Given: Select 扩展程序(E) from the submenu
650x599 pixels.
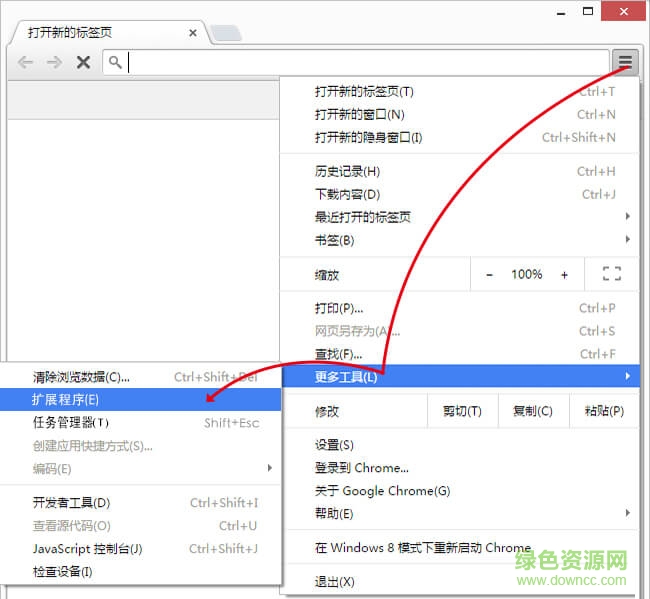Looking at the screenshot, I should coord(66,399).
